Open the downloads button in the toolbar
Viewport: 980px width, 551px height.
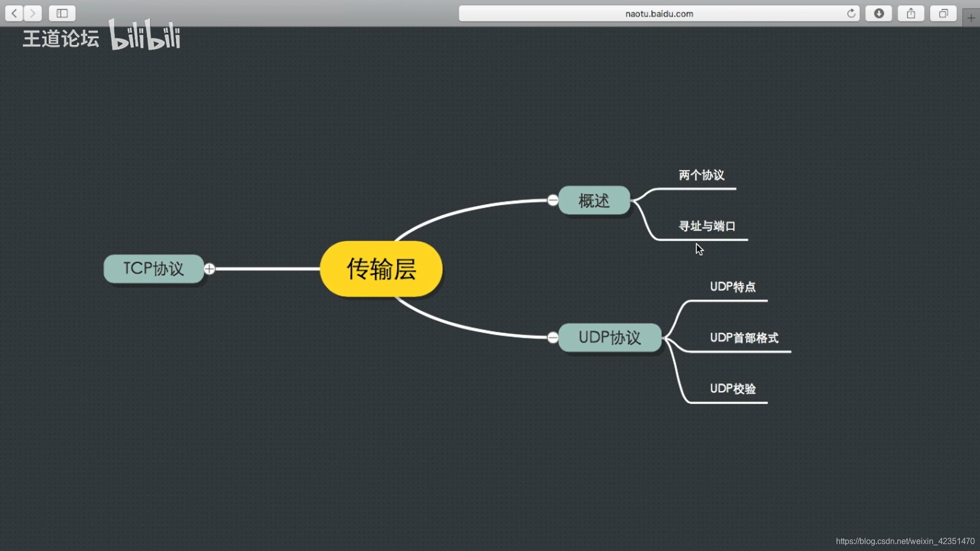(x=879, y=13)
